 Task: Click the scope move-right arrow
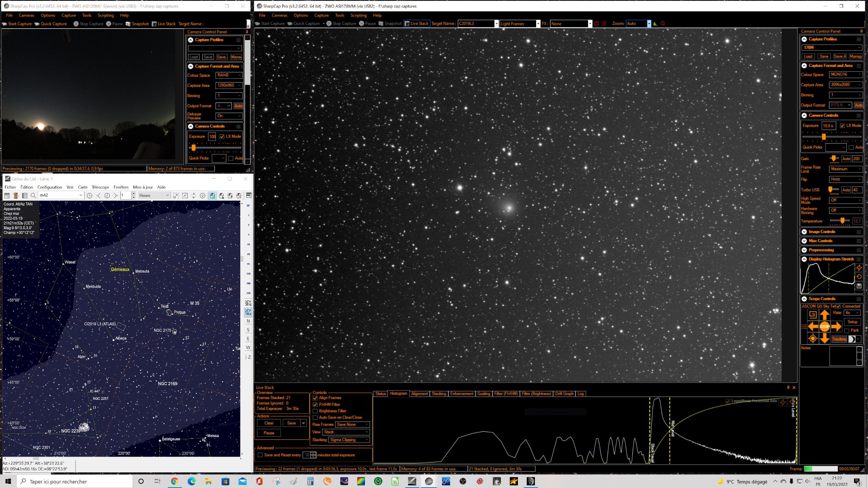[836, 326]
